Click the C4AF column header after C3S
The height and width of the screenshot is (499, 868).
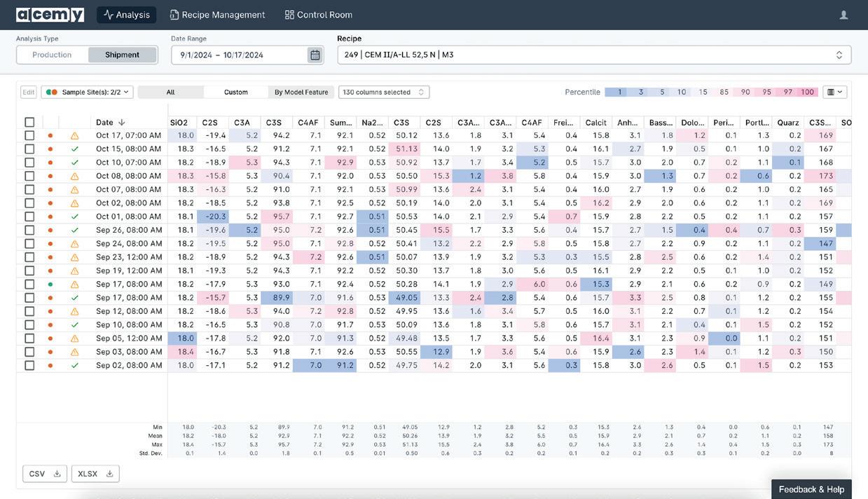309,123
